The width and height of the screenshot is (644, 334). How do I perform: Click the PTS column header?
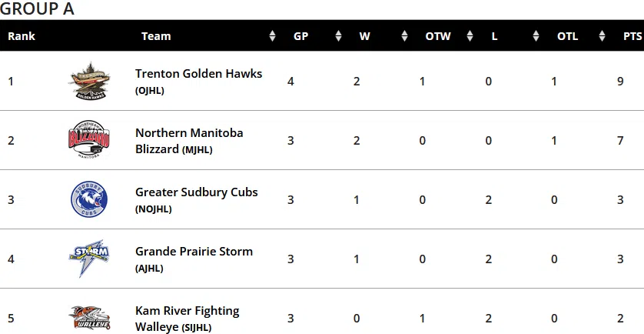point(632,36)
